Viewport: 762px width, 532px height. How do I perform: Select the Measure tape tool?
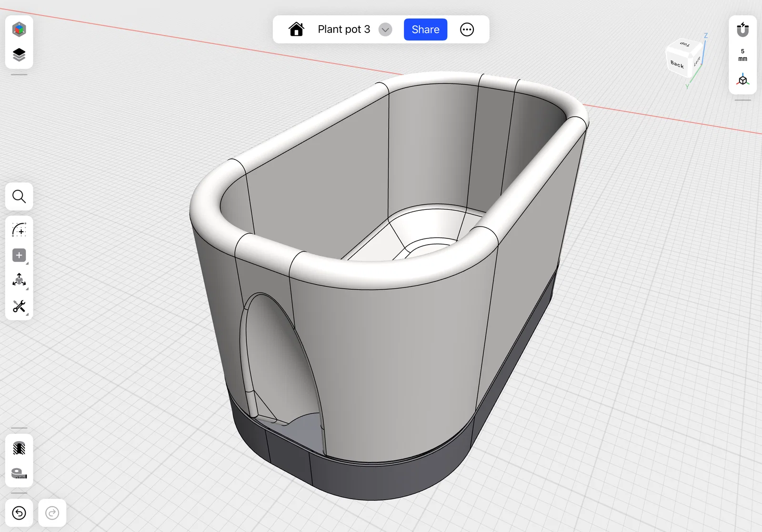(x=19, y=473)
